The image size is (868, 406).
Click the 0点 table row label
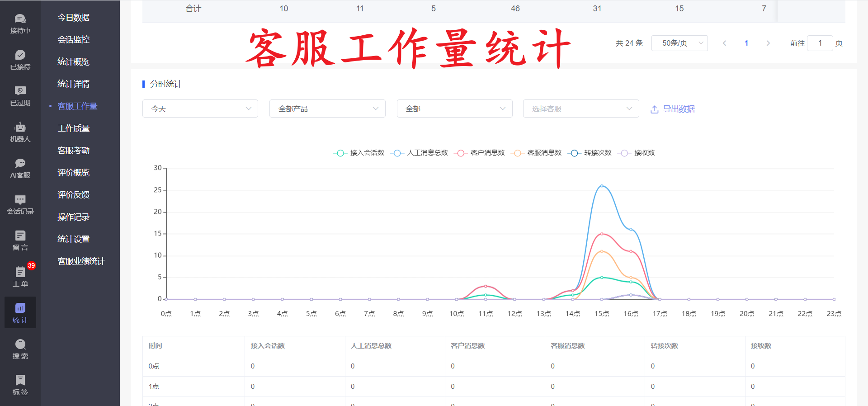coord(154,366)
